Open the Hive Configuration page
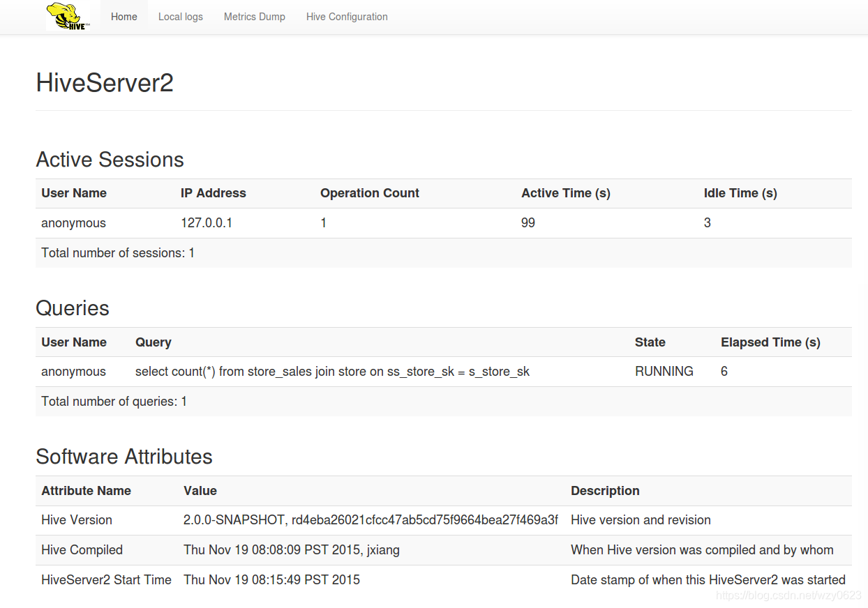 (347, 17)
